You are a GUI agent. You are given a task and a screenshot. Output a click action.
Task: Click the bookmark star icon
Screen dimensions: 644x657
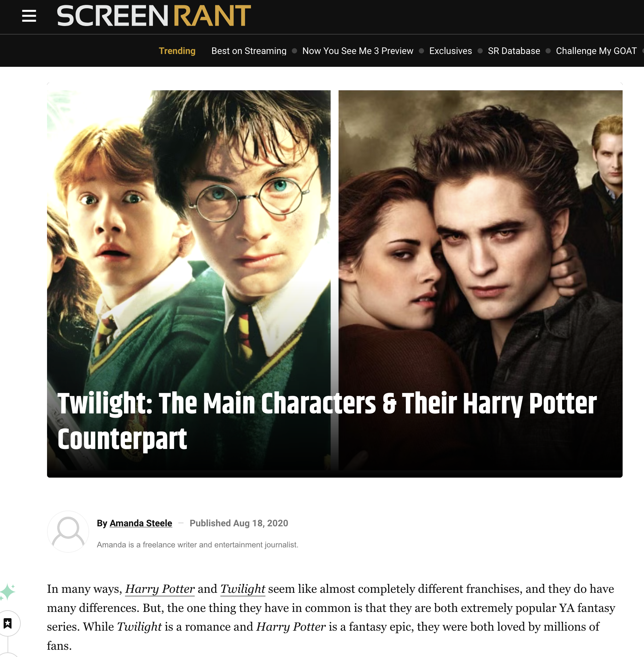pyautogui.click(x=8, y=623)
